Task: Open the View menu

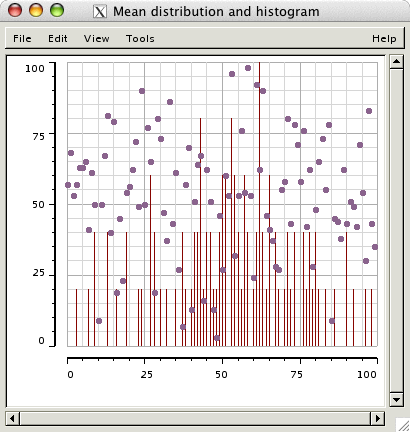Action: [x=96, y=39]
